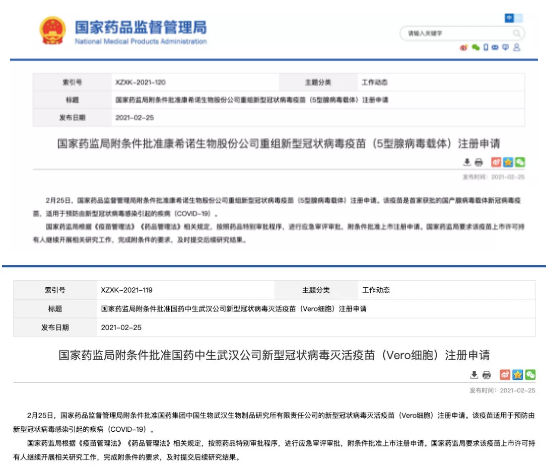This screenshot has width=556, height=472.
Task: Open the header email icon
Action: (495, 47)
